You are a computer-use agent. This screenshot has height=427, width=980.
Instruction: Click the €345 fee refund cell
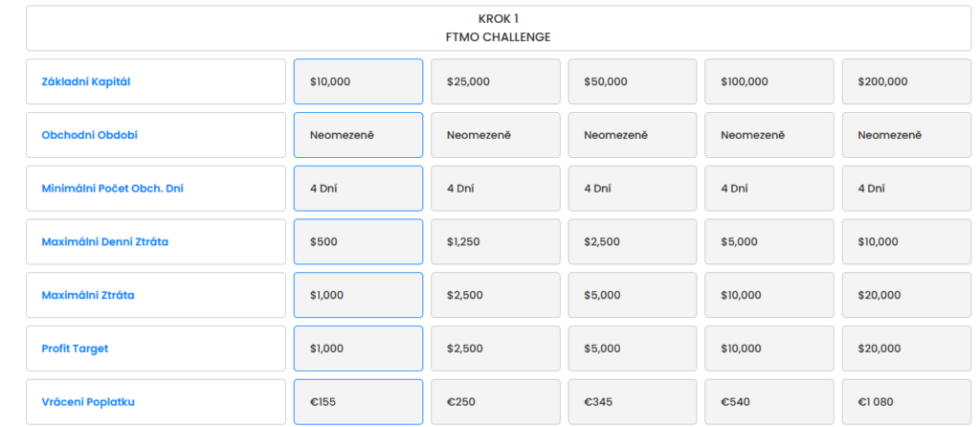(632, 402)
